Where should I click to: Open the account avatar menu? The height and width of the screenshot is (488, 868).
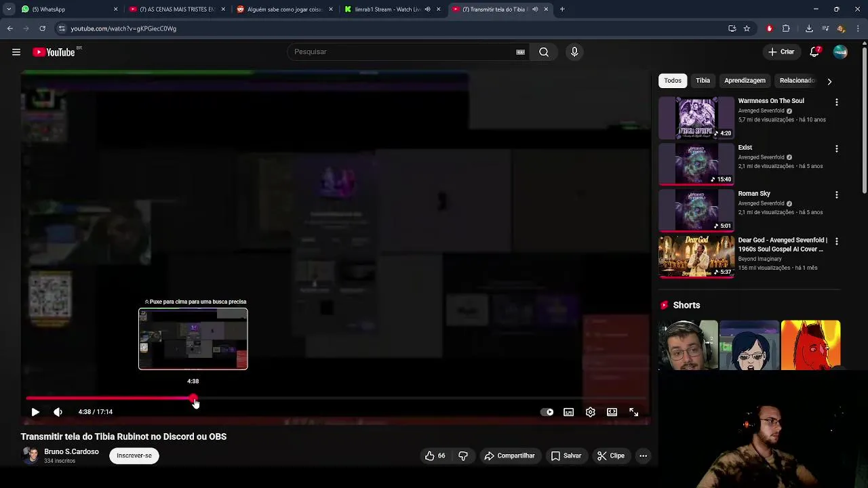click(840, 52)
